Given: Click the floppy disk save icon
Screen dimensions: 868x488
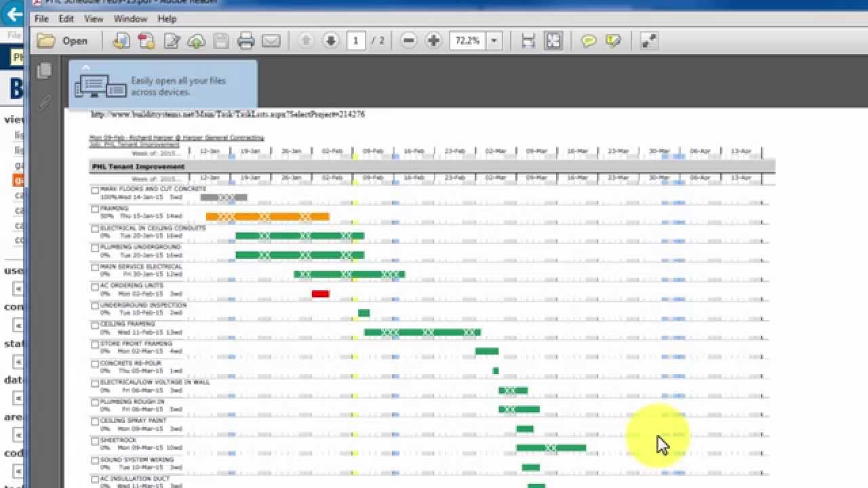Looking at the screenshot, I should (x=221, y=41).
